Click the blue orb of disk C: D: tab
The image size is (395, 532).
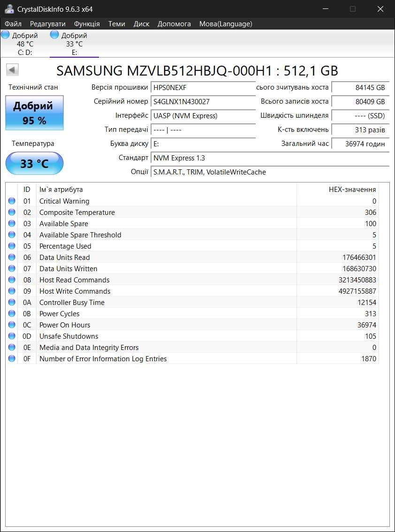pos(6,34)
